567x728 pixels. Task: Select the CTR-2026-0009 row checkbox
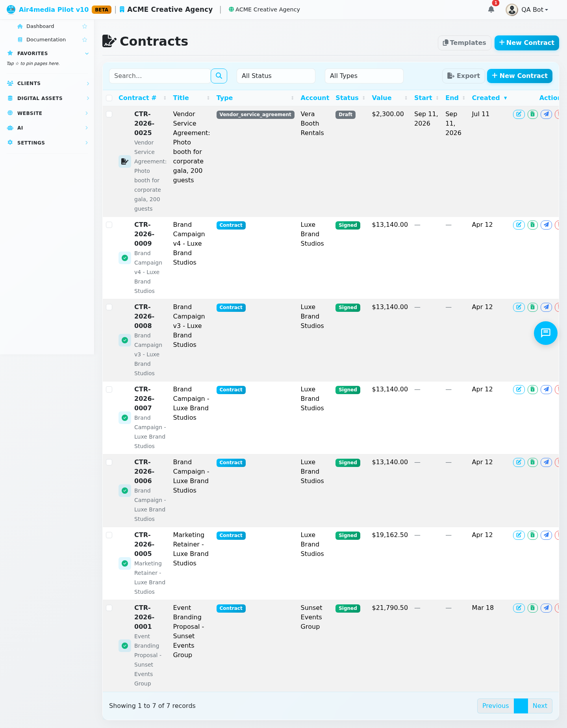(109, 225)
